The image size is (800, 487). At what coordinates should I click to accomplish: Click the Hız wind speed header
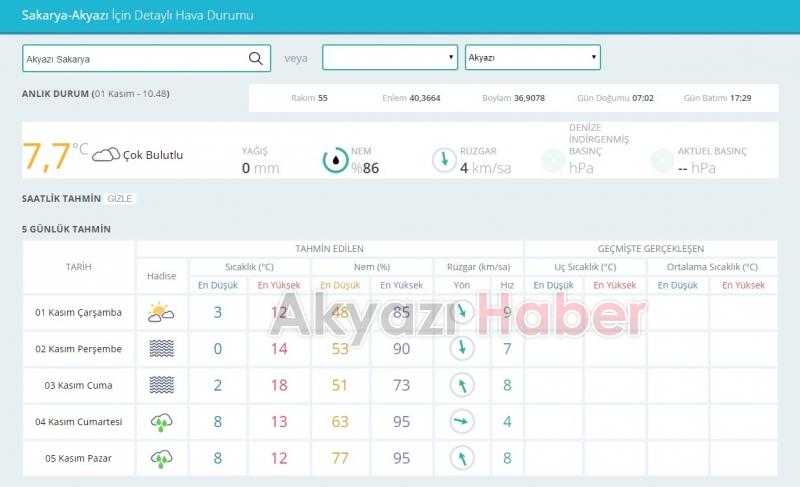(507, 285)
